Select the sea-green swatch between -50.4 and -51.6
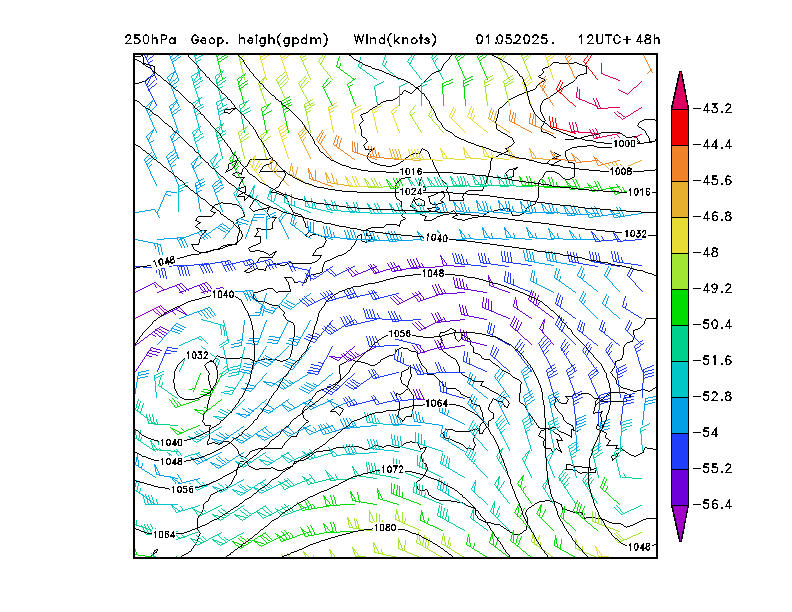The height and width of the screenshot is (612, 792). pyautogui.click(x=680, y=343)
